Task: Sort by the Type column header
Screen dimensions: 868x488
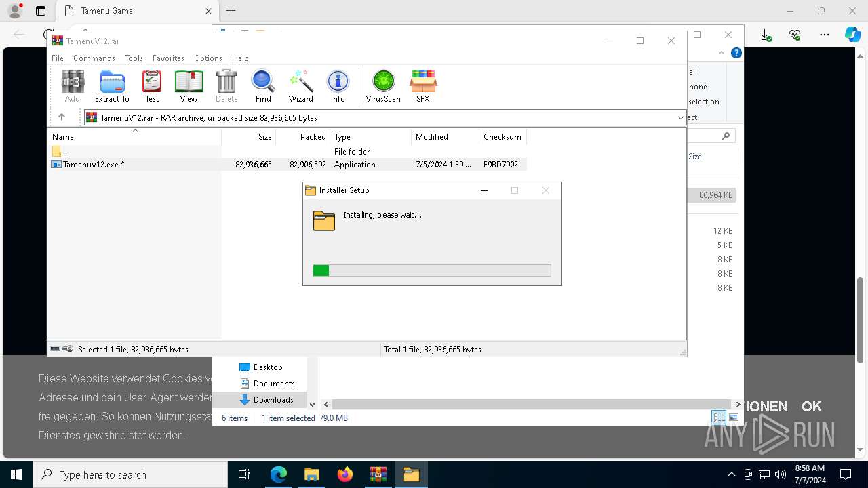Action: (370, 137)
